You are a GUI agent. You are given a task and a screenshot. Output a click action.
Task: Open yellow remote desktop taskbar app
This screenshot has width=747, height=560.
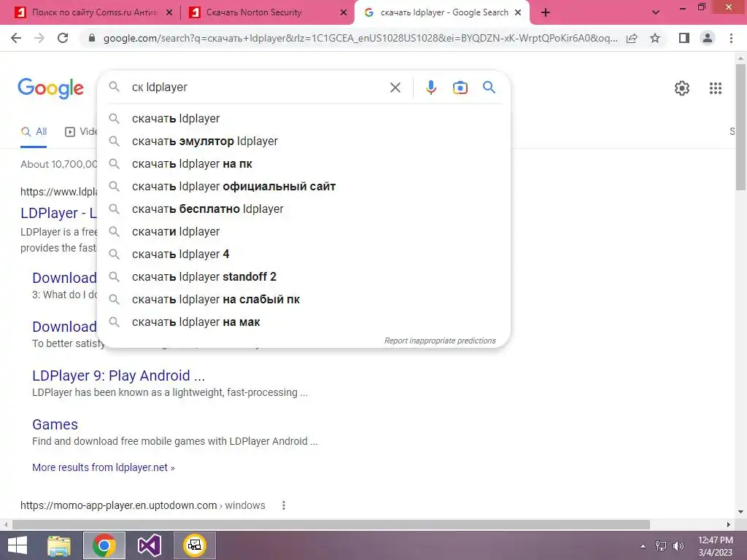pos(194,545)
